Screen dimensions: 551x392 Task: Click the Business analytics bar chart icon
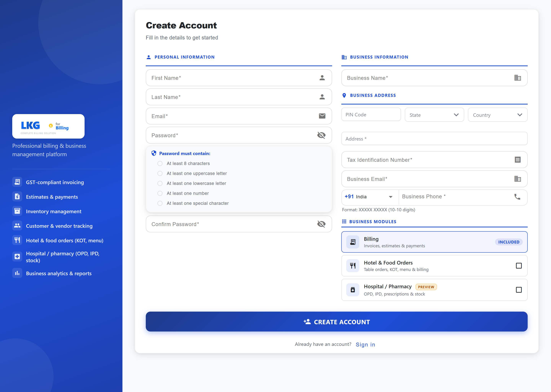[17, 273]
